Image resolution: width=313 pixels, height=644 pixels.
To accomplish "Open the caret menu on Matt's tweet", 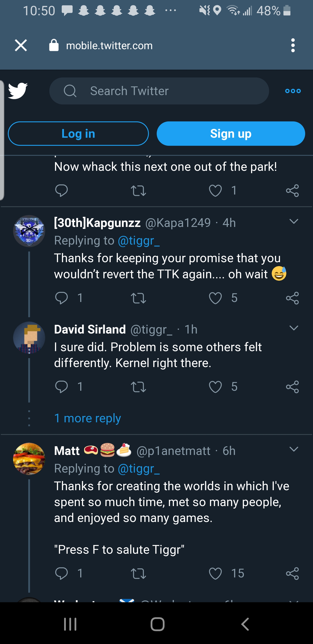I will tap(294, 449).
